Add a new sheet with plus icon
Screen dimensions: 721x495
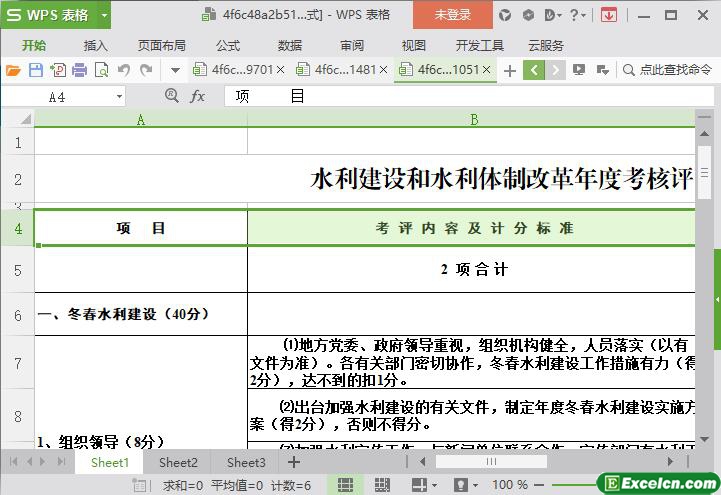[x=294, y=462]
